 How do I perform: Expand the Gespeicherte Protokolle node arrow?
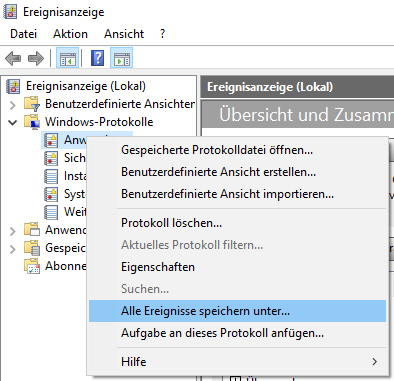tap(13, 249)
